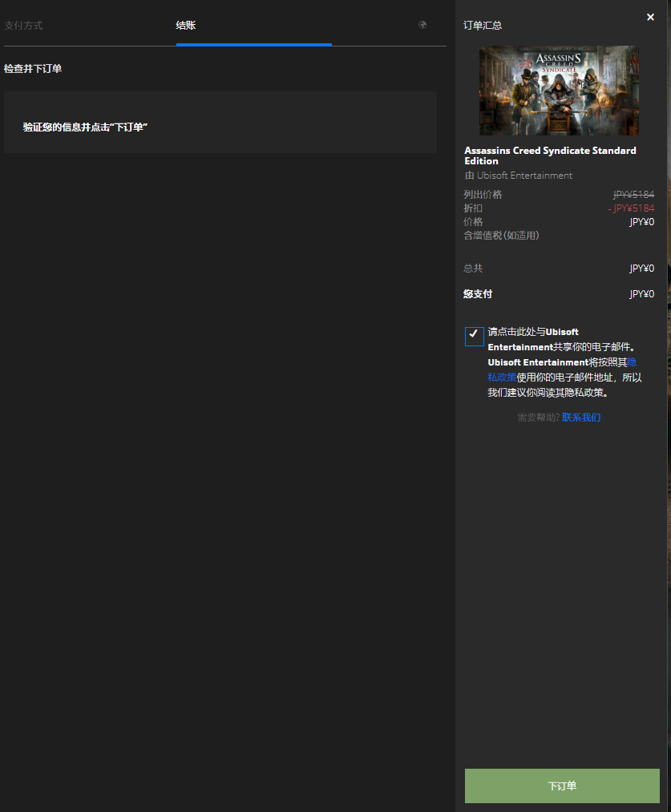Screen dimensions: 671x812
Task: Click the 您支付 label
Action: (x=477, y=294)
